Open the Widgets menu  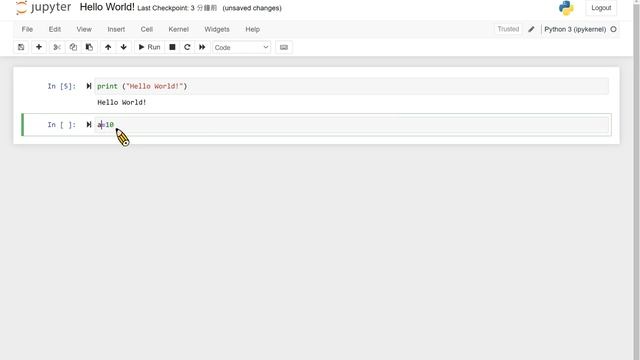[217, 29]
